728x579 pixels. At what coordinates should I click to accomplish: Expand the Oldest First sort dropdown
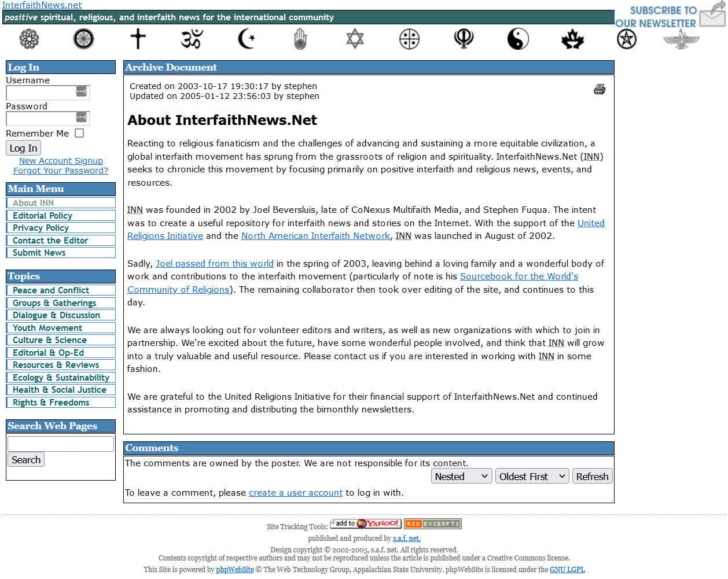click(x=532, y=477)
